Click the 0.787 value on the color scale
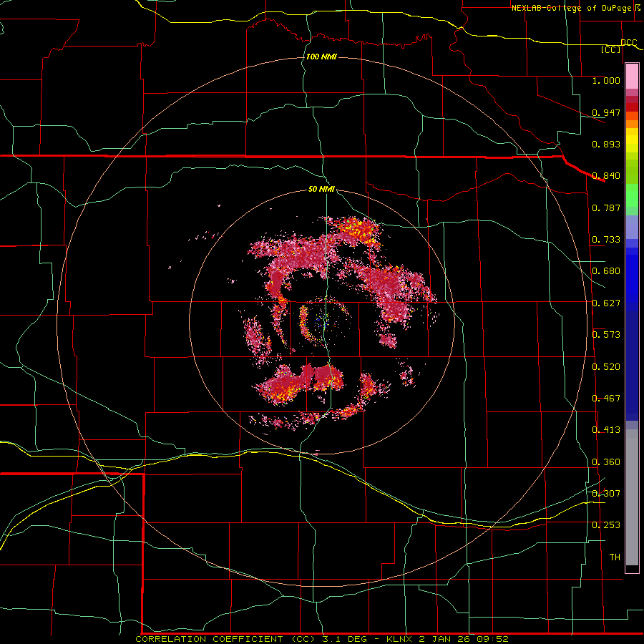 pyautogui.click(x=606, y=208)
